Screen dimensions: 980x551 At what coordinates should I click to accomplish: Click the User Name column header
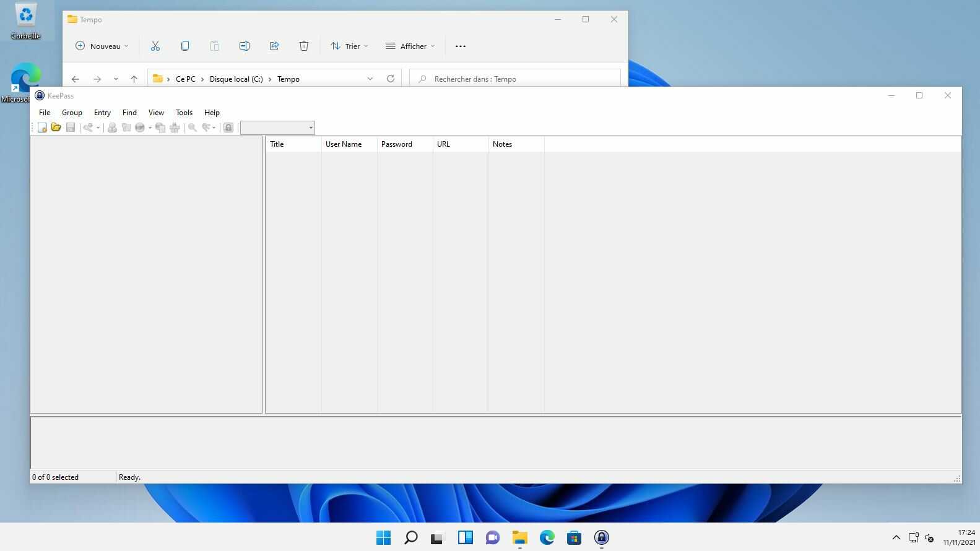pos(349,144)
